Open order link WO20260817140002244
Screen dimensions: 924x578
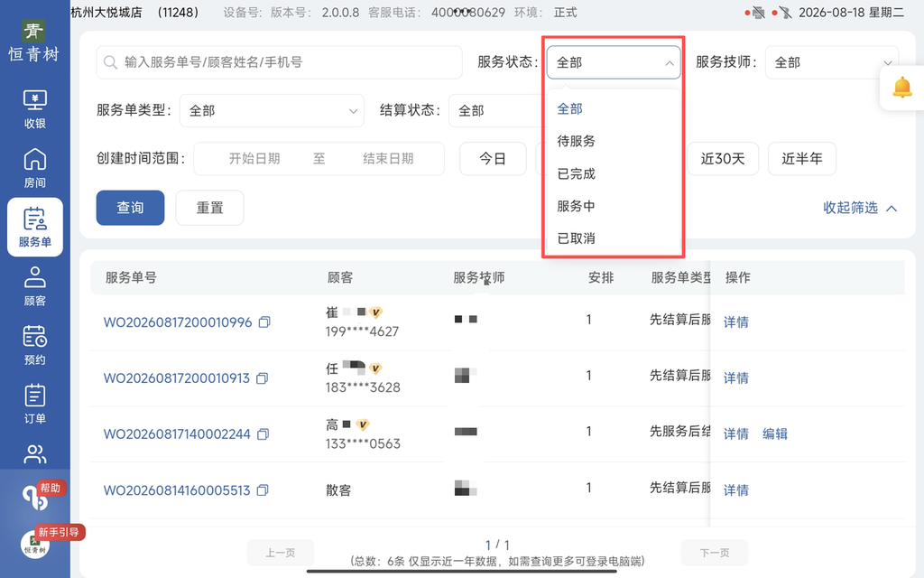coord(177,434)
